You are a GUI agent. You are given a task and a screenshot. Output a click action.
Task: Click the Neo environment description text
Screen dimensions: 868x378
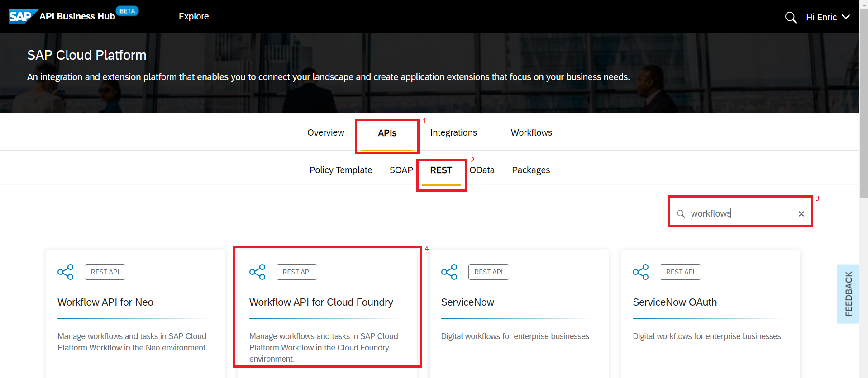tap(133, 342)
